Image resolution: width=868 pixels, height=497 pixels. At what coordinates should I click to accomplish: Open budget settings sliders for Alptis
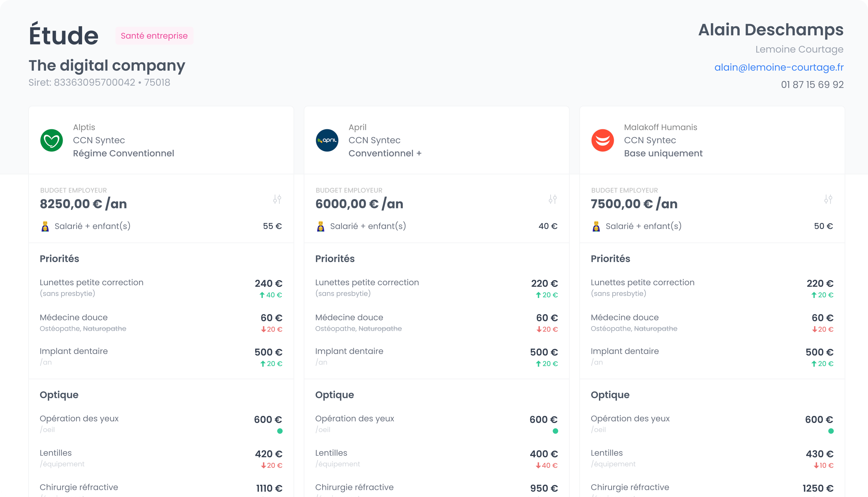277,199
